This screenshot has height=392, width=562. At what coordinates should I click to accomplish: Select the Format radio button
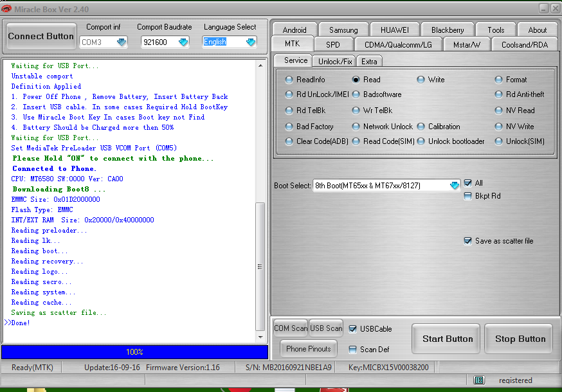[x=498, y=80]
